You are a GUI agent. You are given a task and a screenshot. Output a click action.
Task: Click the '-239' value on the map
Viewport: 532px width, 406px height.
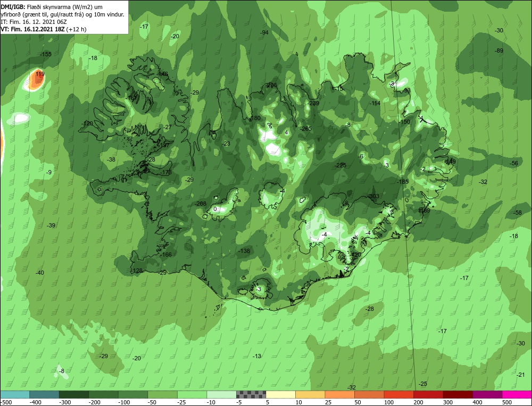point(313,104)
